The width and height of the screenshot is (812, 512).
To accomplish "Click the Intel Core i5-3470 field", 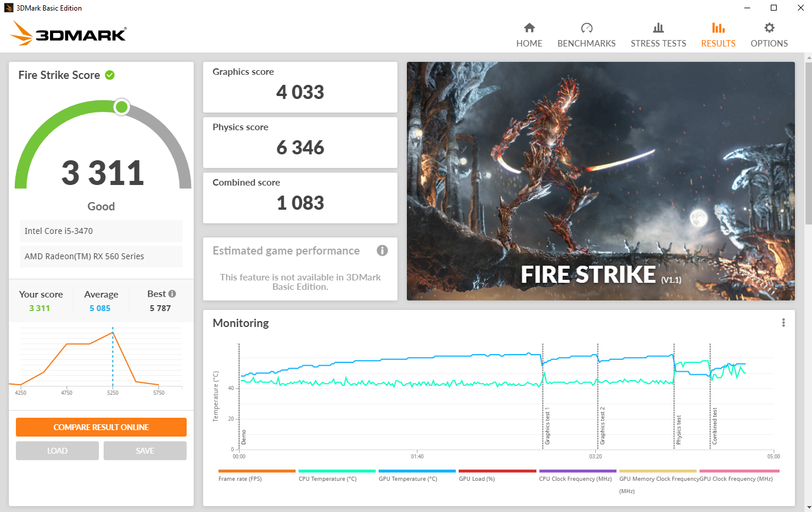I will pos(101,231).
